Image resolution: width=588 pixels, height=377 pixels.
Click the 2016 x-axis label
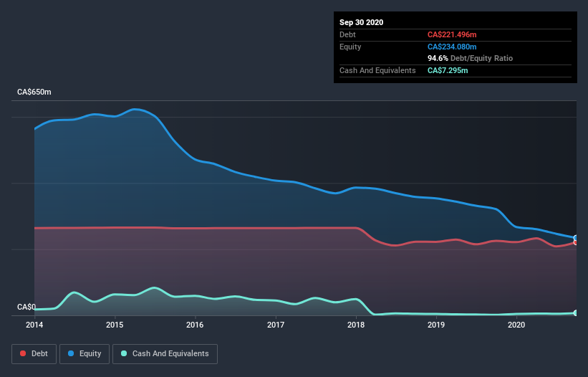[195, 325]
